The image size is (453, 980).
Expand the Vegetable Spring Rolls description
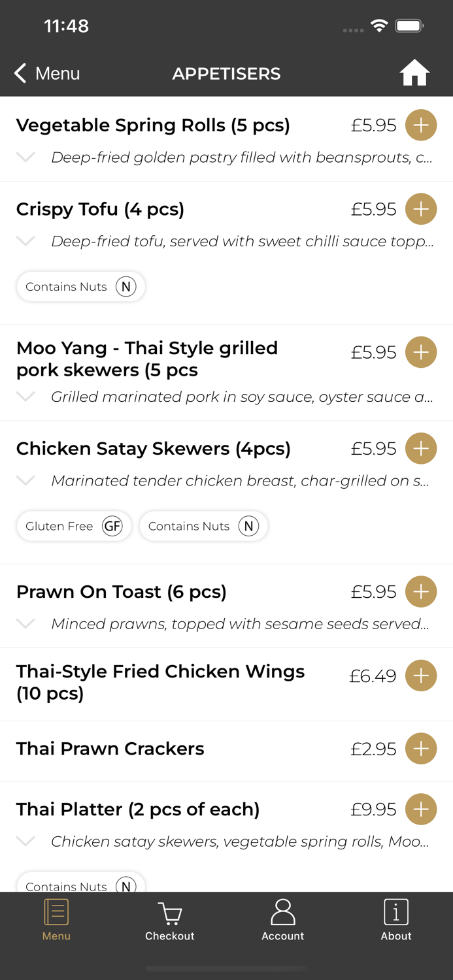[x=25, y=157]
